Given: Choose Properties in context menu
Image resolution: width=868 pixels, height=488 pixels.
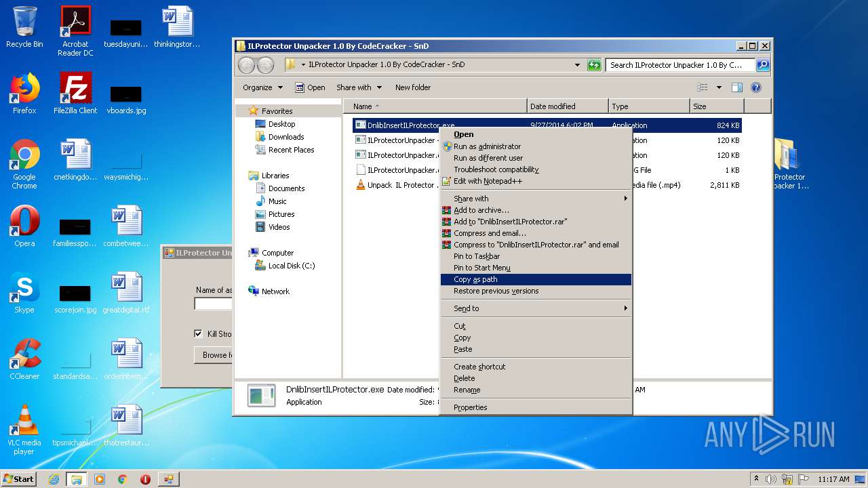Looking at the screenshot, I should [536, 407].
